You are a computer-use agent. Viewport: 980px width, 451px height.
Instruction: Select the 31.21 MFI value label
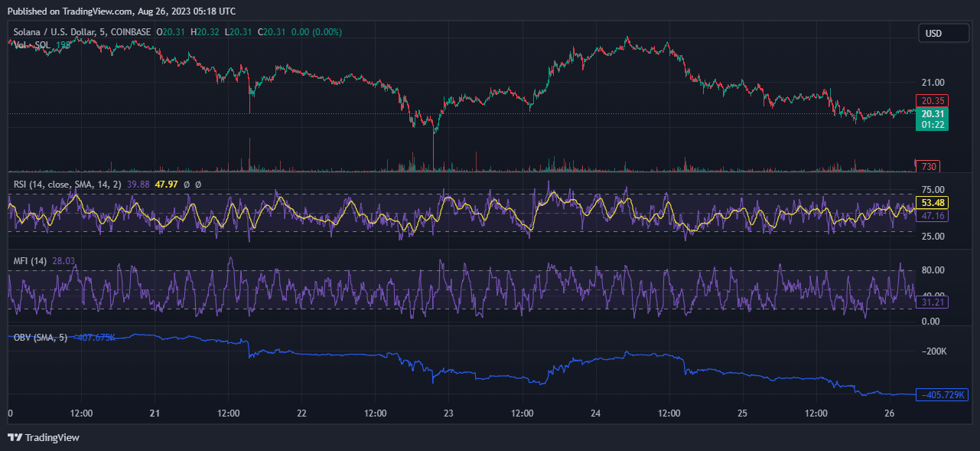(x=933, y=303)
